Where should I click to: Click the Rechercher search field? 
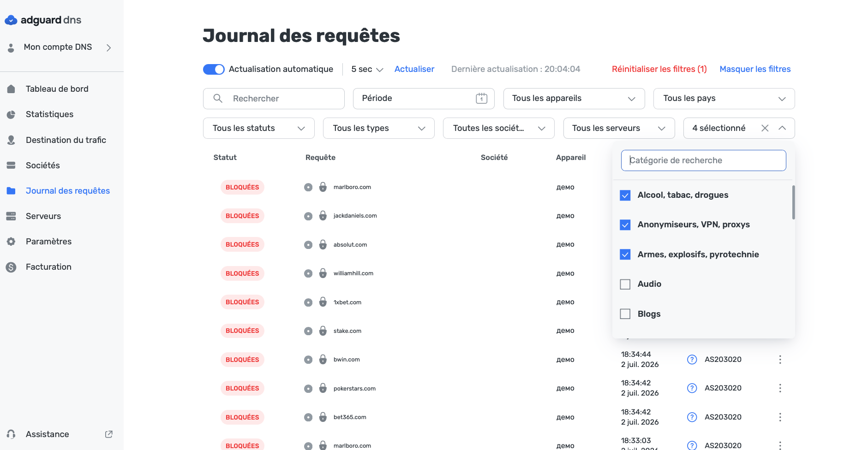[274, 99]
